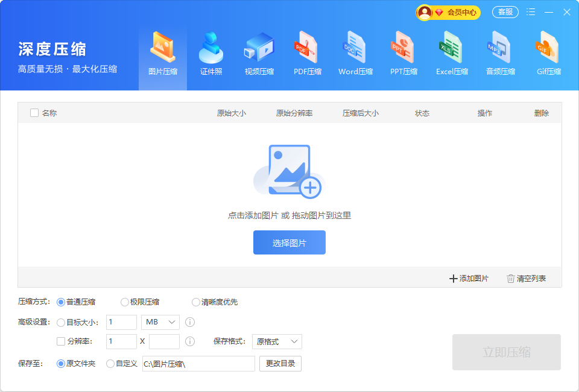Tick the 名称 select-all checkbox
This screenshot has height=392, width=579.
34,113
